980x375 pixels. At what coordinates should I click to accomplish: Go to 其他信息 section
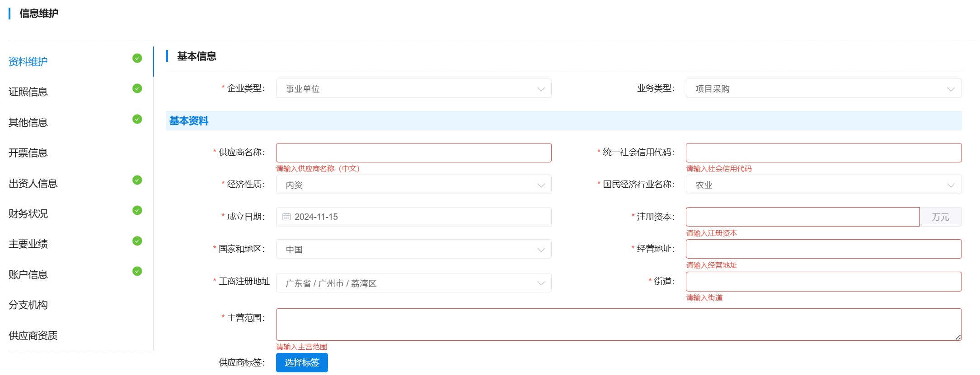pos(28,122)
